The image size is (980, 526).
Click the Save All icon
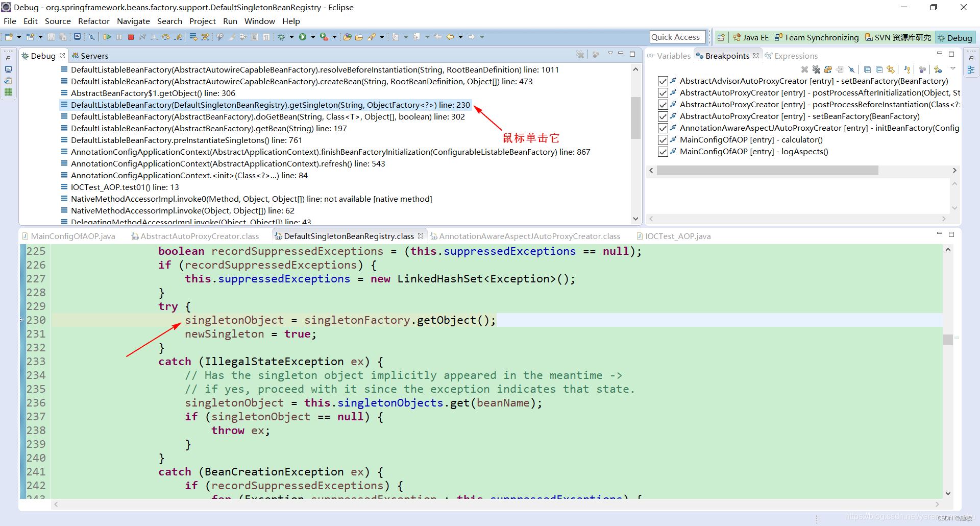tap(63, 37)
